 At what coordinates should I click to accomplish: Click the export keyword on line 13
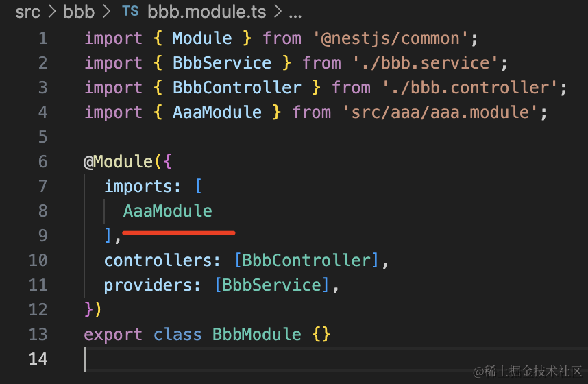[x=113, y=335]
